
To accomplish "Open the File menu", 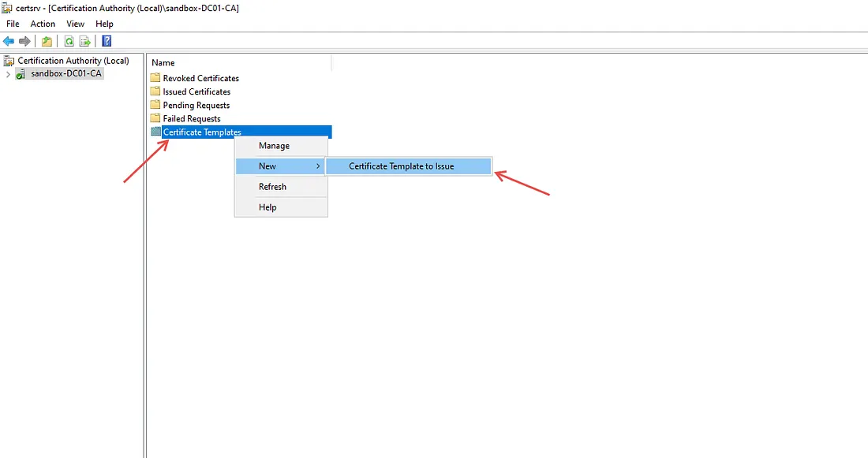I will 13,24.
